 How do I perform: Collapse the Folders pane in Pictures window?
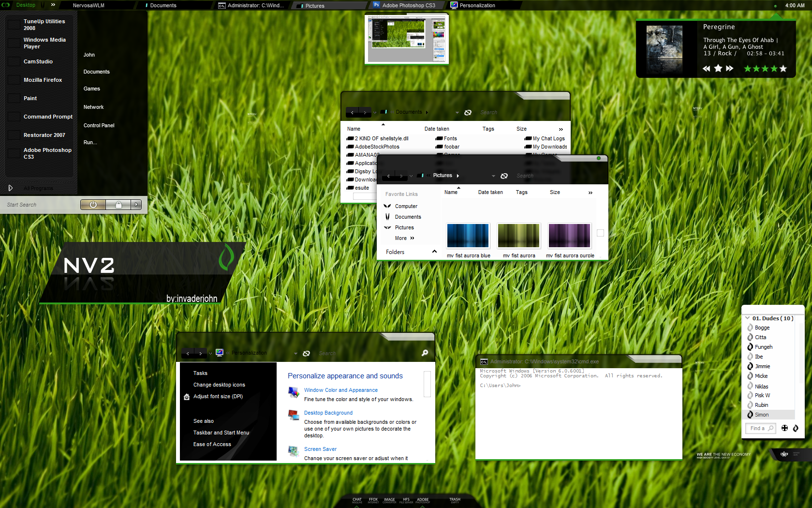(x=434, y=252)
